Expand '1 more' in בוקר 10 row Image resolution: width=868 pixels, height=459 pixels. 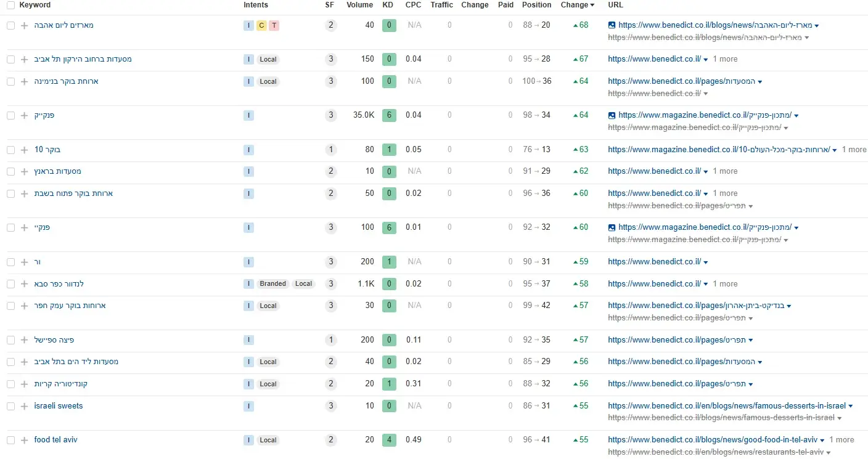[x=854, y=150]
